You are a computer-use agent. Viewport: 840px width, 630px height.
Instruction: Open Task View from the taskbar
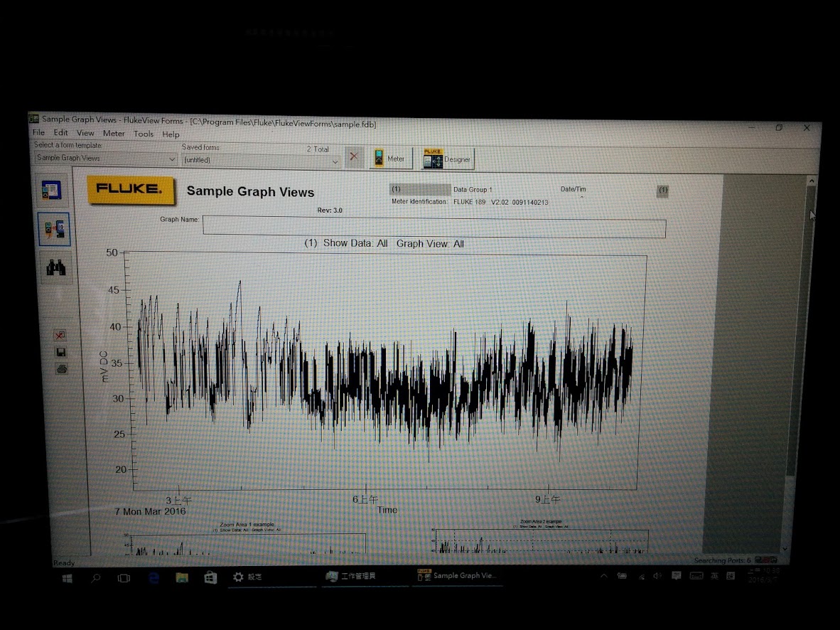[124, 578]
